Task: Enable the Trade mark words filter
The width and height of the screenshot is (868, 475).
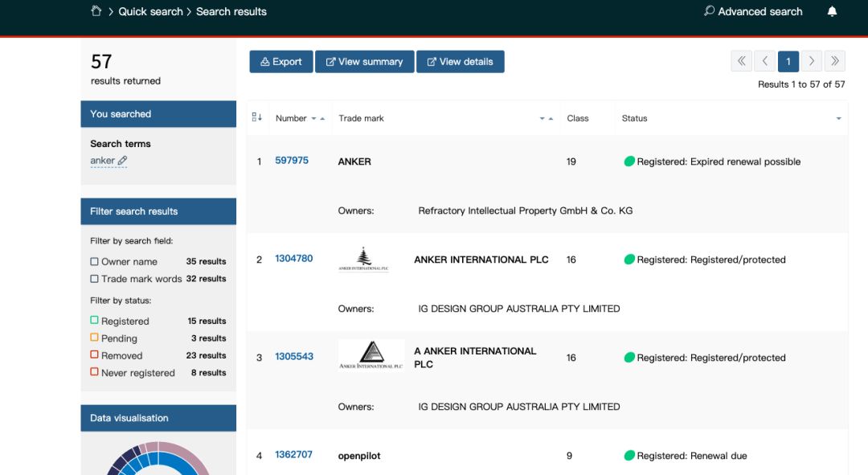Action: coord(95,279)
